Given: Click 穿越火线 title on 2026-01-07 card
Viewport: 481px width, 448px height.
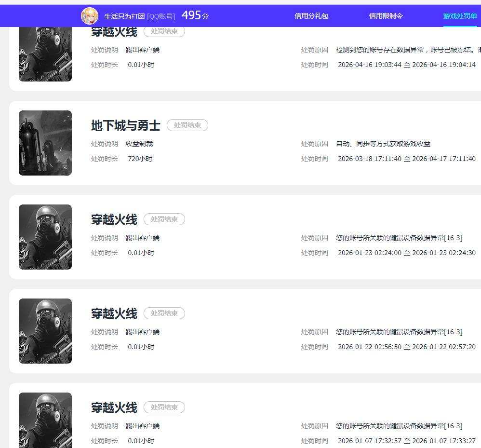Looking at the screenshot, I should pos(114,407).
